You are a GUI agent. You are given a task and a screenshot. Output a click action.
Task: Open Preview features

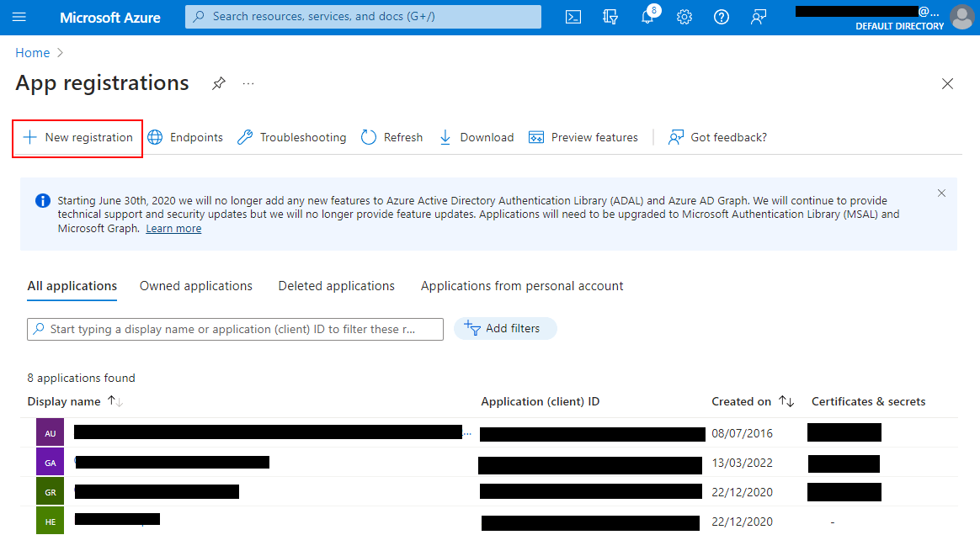point(583,137)
